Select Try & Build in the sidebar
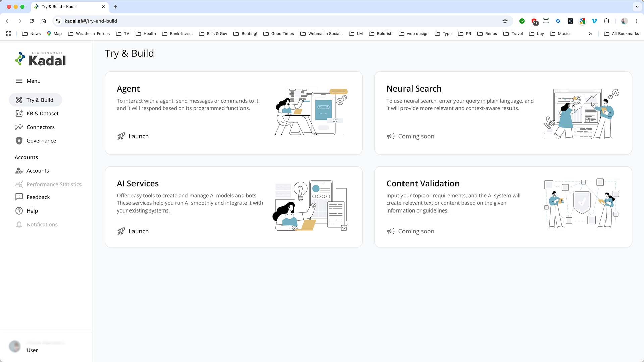 click(40, 100)
